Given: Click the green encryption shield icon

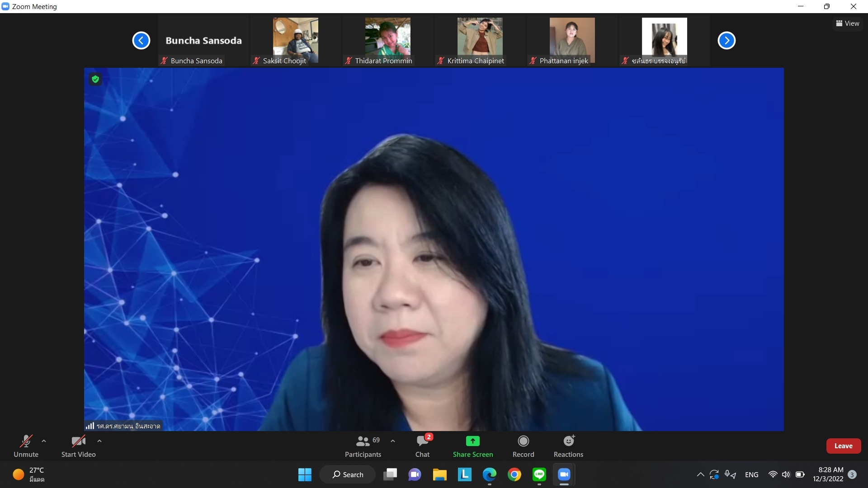Looking at the screenshot, I should click(95, 80).
